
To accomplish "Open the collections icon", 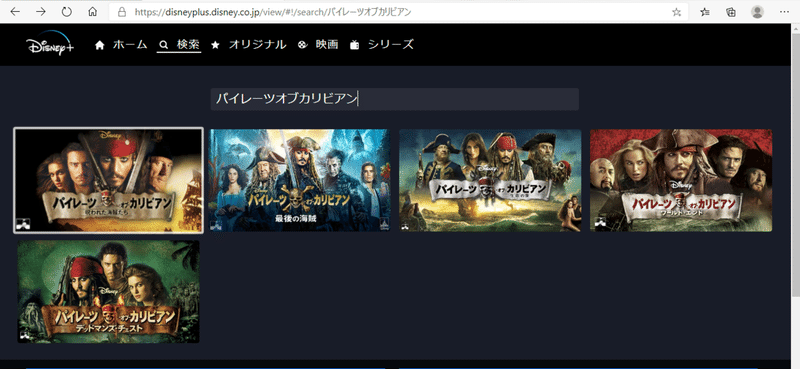I will [731, 12].
